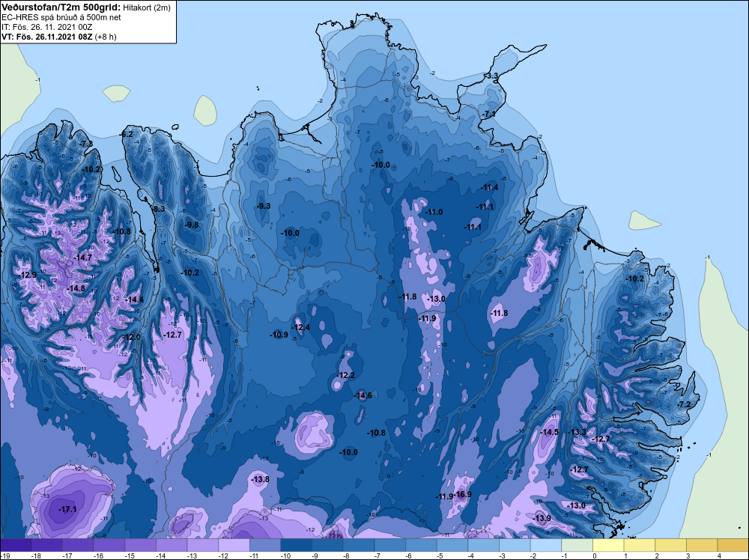The width and height of the screenshot is (749, 560).
Task: Click the 'IT: Fös. 26. 11. 2021 00Z' line
Action: (x=46, y=27)
